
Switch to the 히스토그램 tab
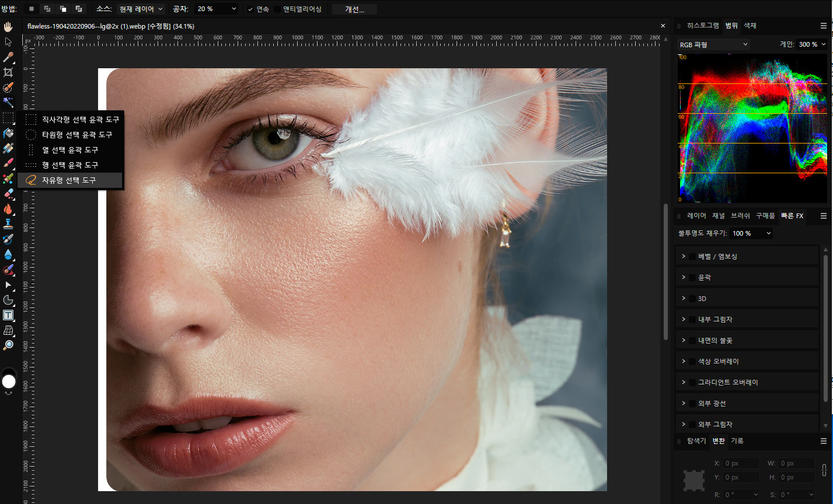(x=703, y=26)
